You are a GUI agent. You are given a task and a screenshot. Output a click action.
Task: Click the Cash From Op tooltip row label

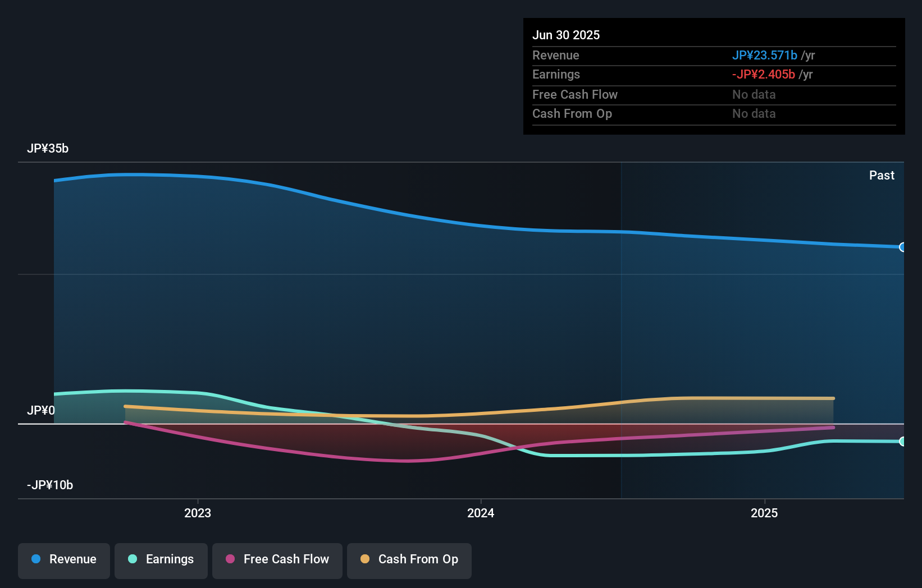pyautogui.click(x=572, y=113)
